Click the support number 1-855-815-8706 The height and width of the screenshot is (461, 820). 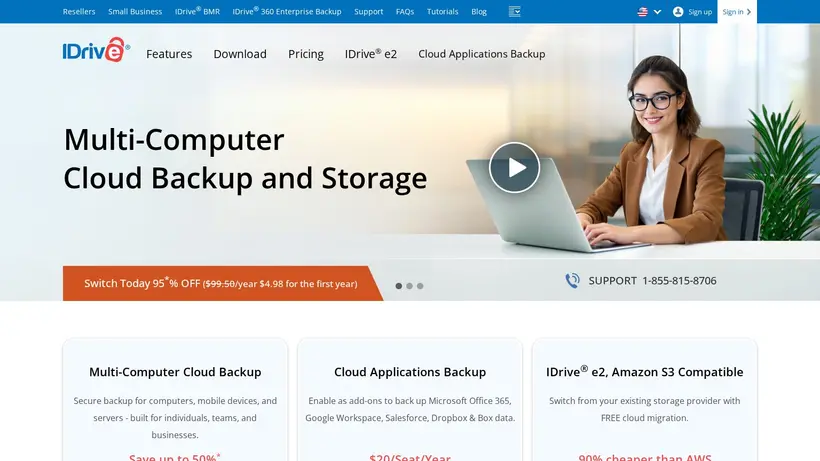pos(679,281)
